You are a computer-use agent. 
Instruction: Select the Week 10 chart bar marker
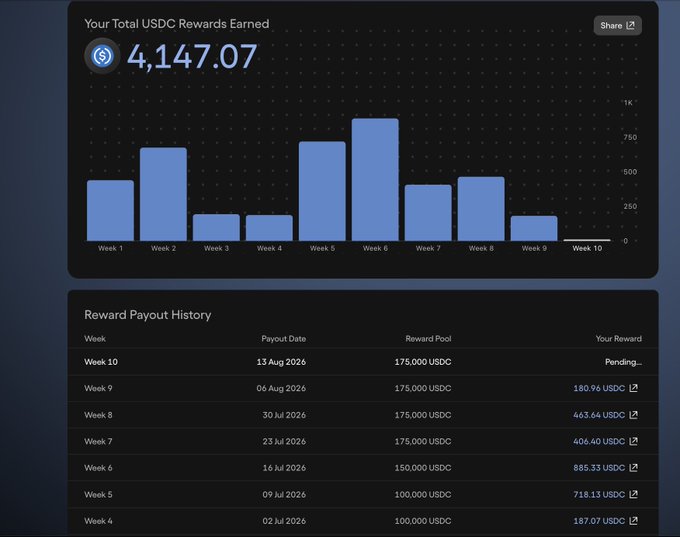click(x=587, y=240)
